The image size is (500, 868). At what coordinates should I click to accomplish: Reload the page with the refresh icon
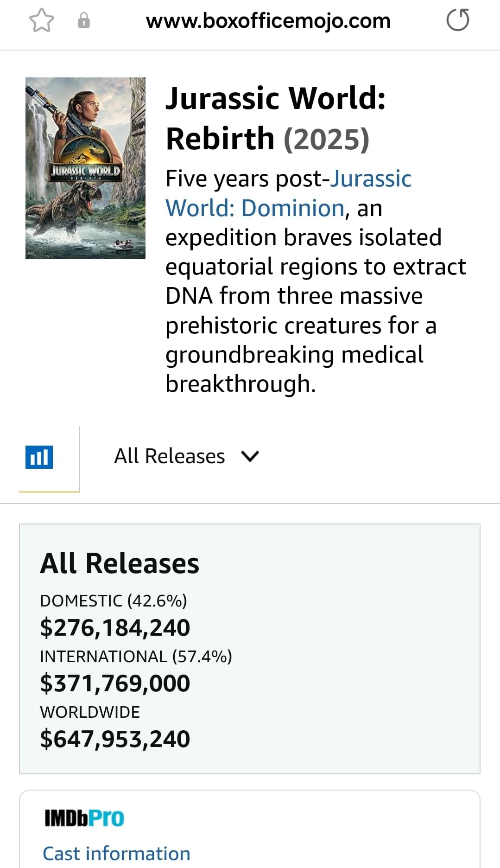(x=458, y=21)
